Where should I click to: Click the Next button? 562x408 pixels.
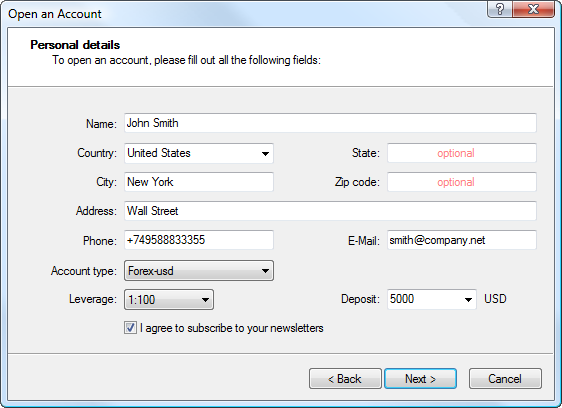tap(420, 379)
